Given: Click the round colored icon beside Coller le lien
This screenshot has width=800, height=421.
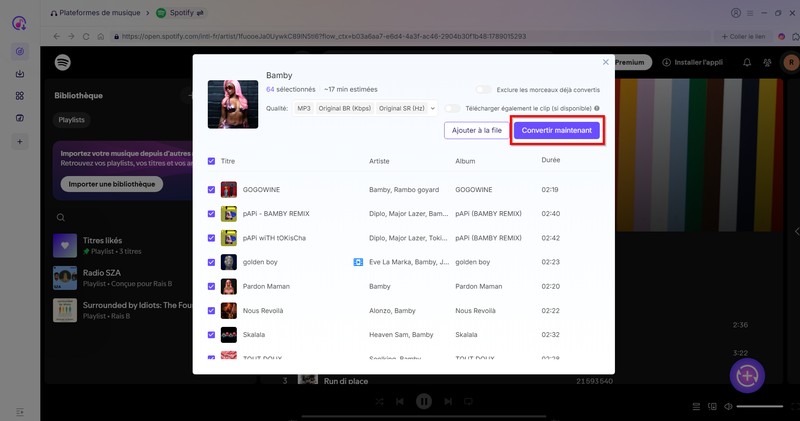Looking at the screenshot, I should pyautogui.click(x=781, y=36).
